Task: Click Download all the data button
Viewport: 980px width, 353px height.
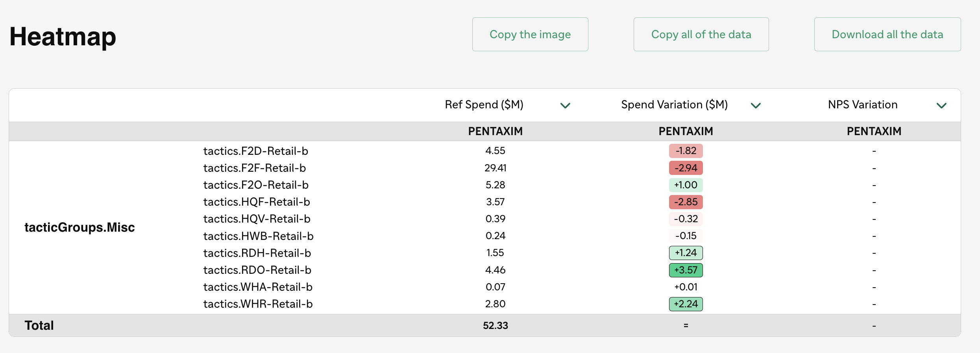Action: point(888,34)
